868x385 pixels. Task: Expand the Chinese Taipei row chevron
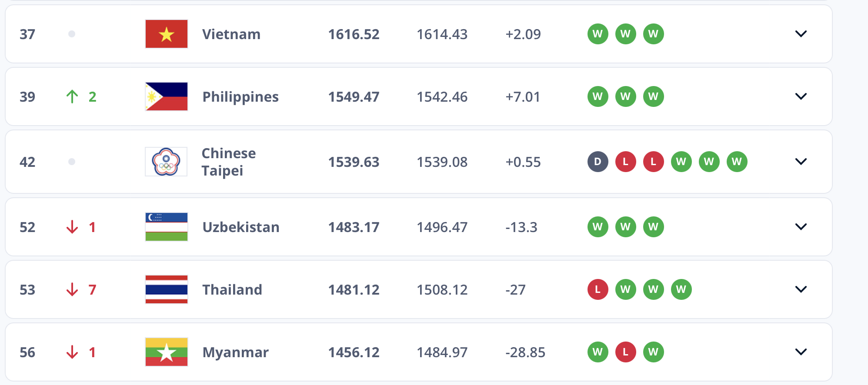click(x=801, y=162)
